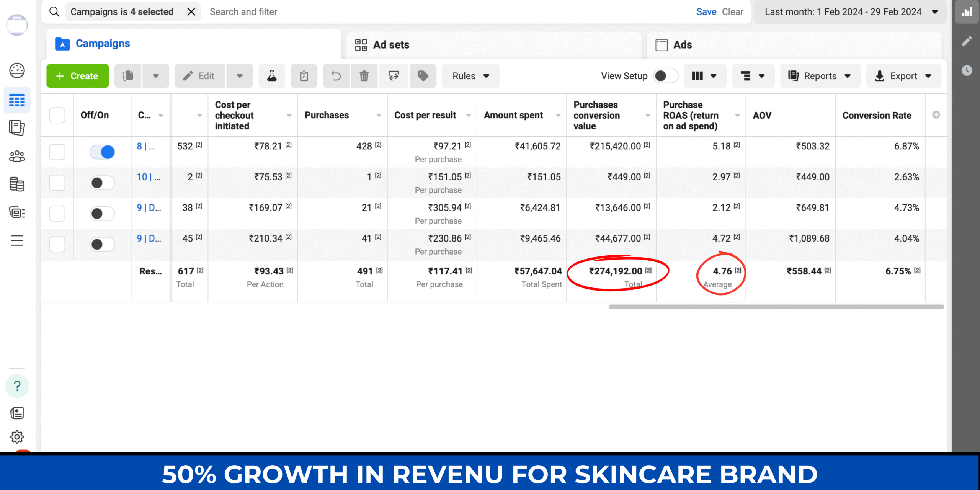Open the Audiences icon in sidebar
Viewport: 980px width, 490px height.
[17, 156]
